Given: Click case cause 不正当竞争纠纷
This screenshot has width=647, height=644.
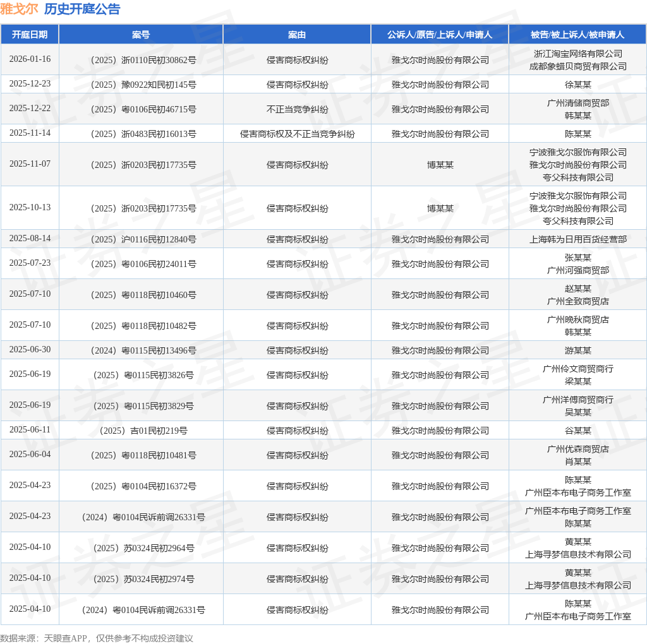Looking at the screenshot, I should click(297, 110).
